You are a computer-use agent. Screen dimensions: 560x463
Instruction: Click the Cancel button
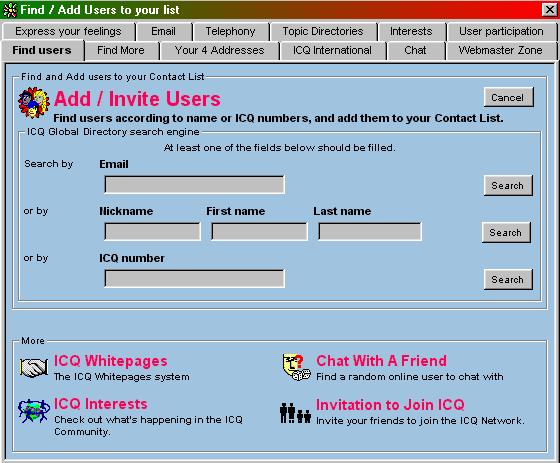pyautogui.click(x=508, y=97)
